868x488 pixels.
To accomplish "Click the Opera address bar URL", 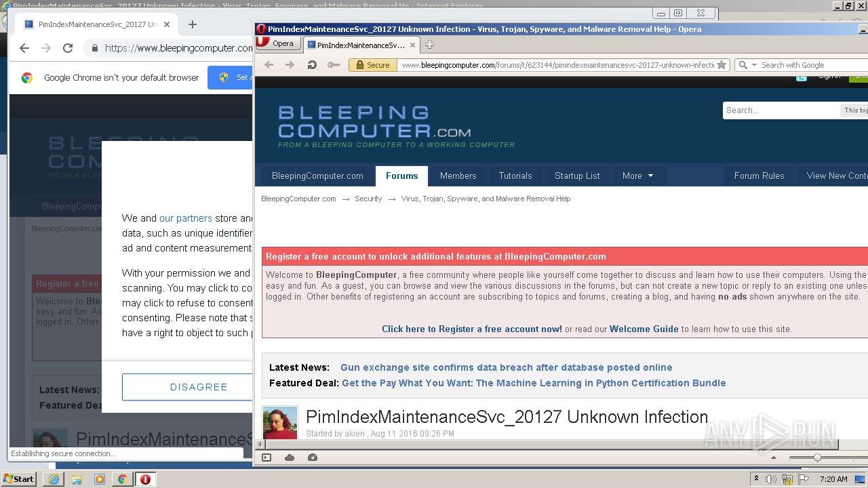I will click(557, 65).
